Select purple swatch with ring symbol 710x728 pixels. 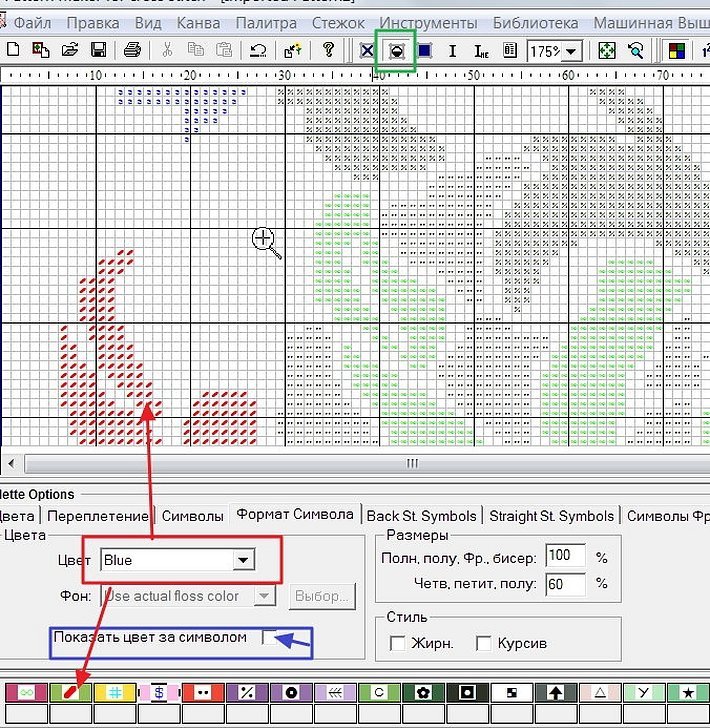tap(291, 693)
